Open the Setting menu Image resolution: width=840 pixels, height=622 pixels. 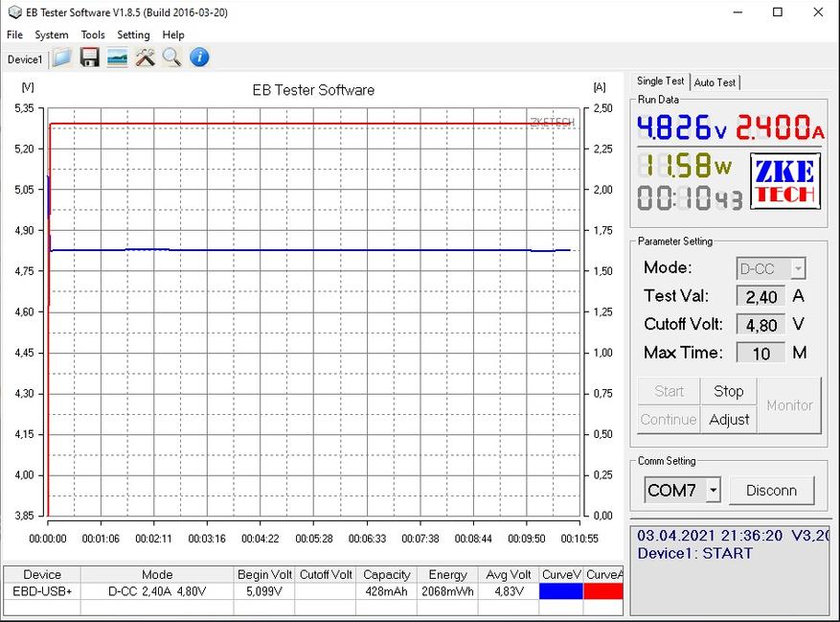coord(133,35)
